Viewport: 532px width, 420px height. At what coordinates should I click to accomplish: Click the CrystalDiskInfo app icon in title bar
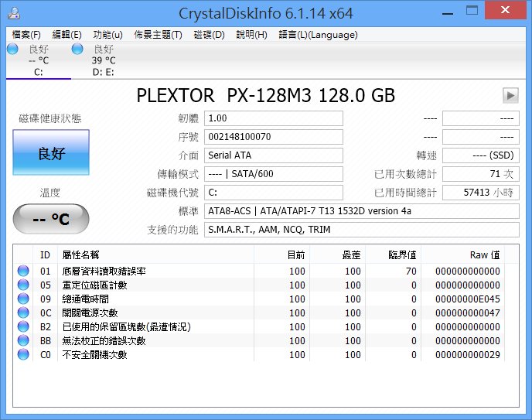pos(14,13)
